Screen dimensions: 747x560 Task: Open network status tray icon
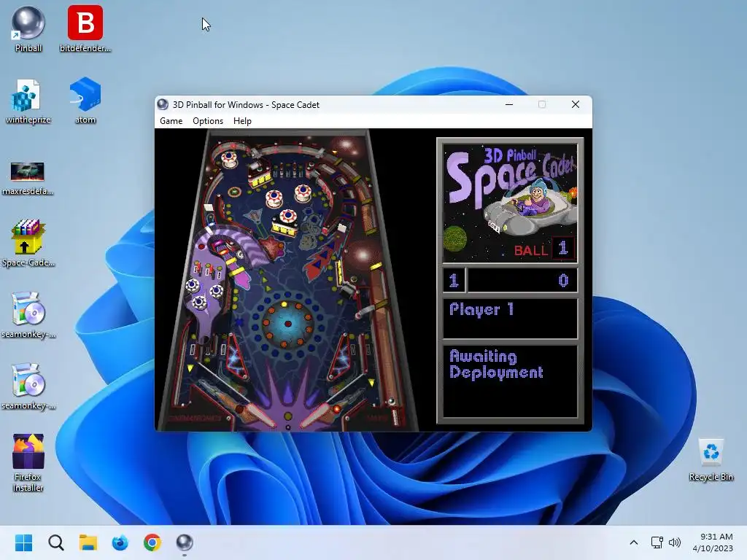tap(657, 542)
